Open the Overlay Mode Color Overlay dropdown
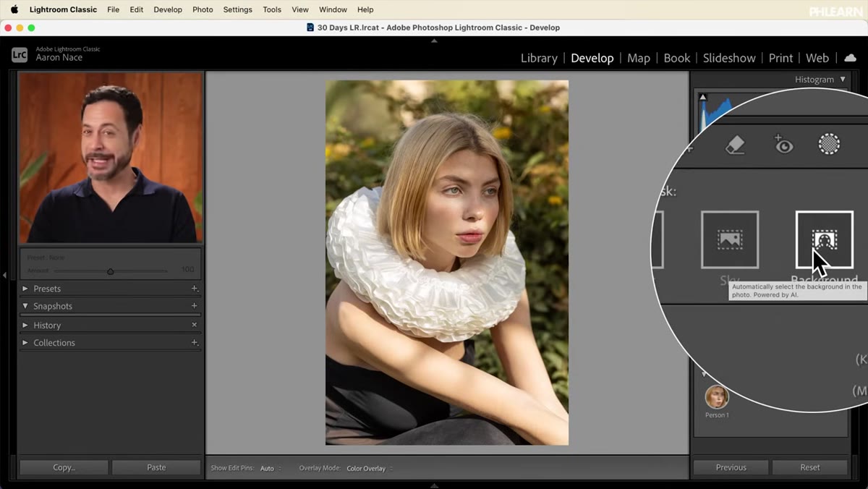Viewport: 868px width, 489px height. 370,469
